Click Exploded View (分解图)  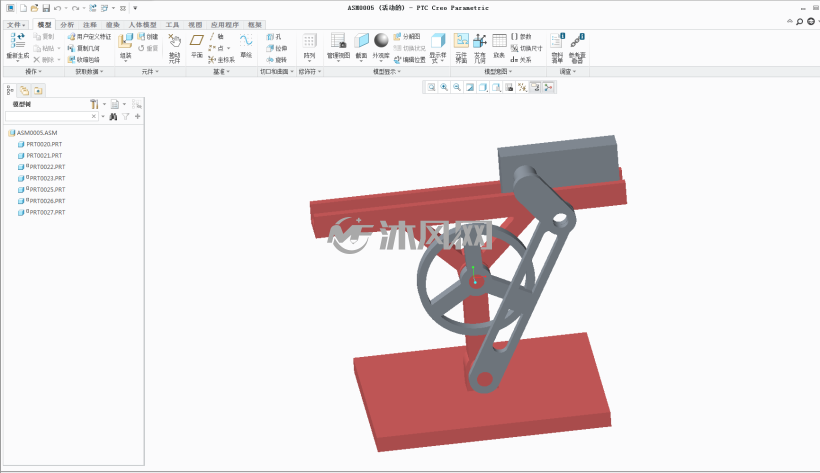point(407,37)
